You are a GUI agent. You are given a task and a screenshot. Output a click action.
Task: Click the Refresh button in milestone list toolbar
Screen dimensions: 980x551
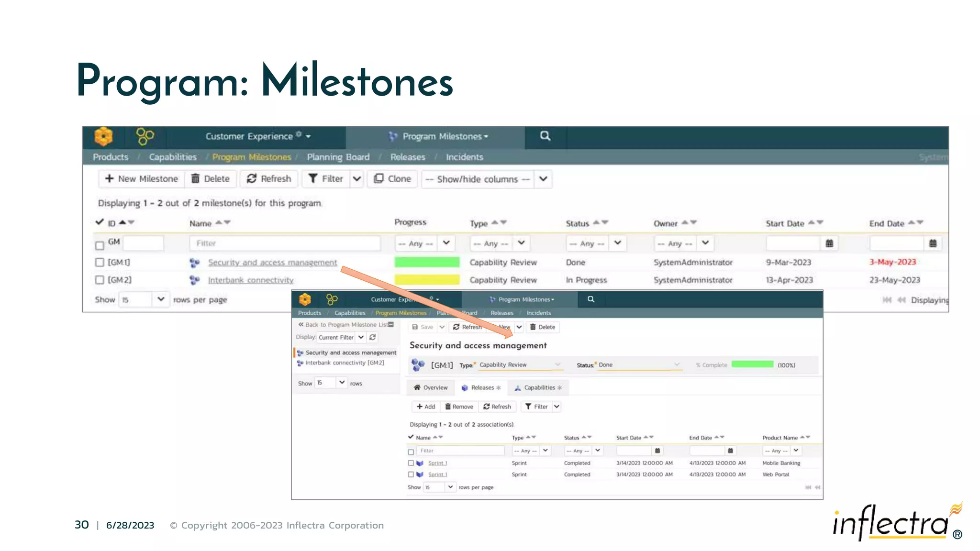[x=269, y=179]
